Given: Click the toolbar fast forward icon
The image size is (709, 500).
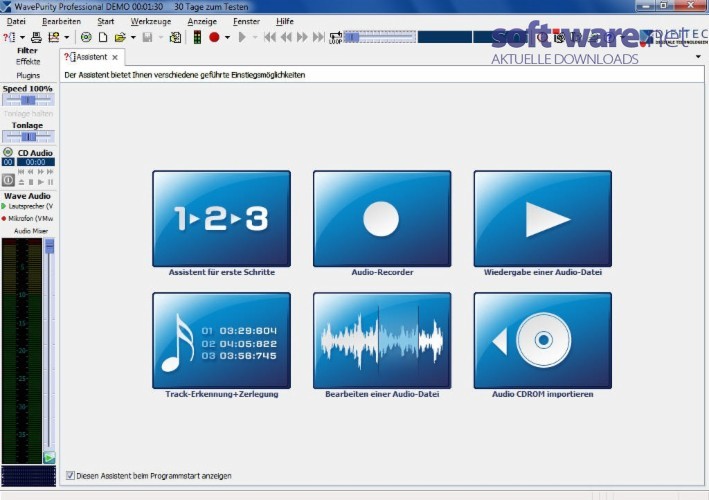Looking at the screenshot, I should click(302, 38).
